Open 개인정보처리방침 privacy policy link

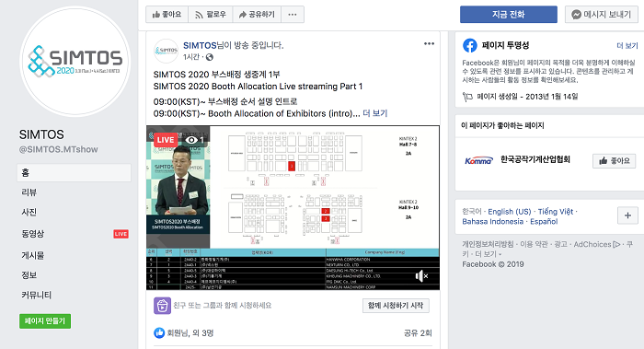[x=488, y=244]
